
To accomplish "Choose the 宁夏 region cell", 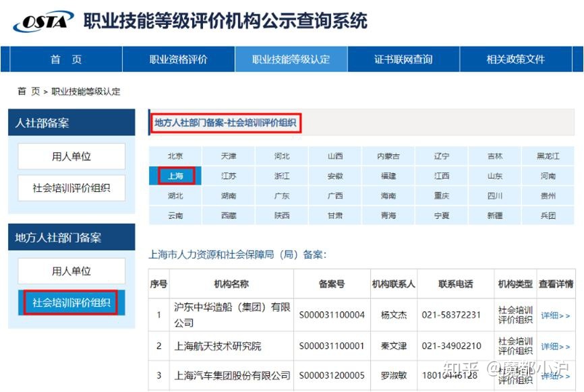I will 442,216.
